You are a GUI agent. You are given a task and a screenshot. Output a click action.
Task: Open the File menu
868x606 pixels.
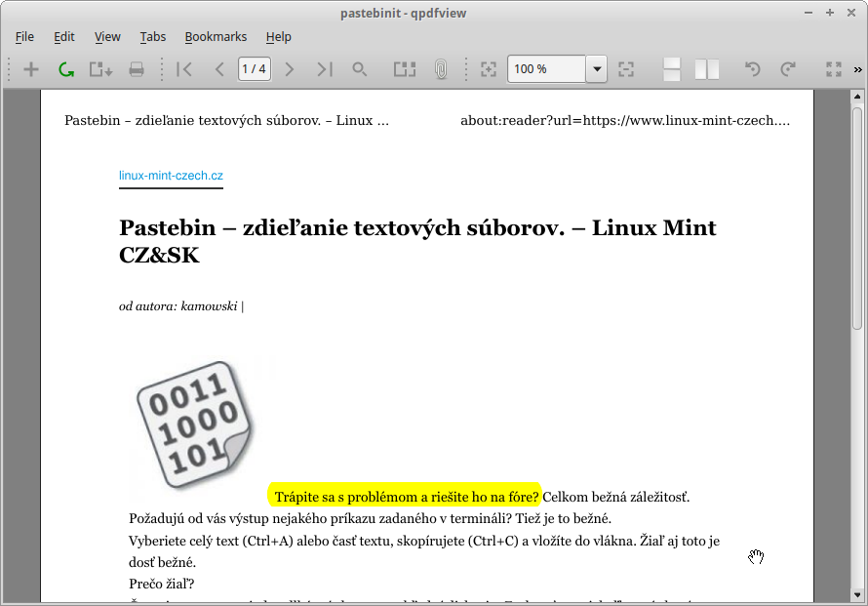pyautogui.click(x=24, y=36)
